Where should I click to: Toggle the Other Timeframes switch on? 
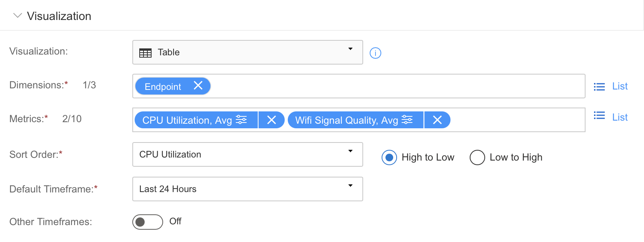point(148,222)
